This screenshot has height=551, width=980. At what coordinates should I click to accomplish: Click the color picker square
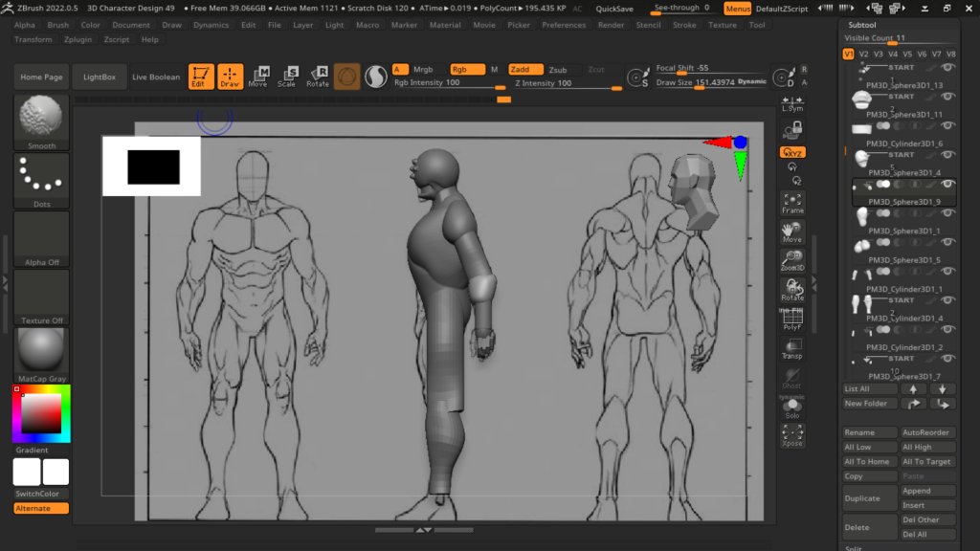[x=41, y=413]
